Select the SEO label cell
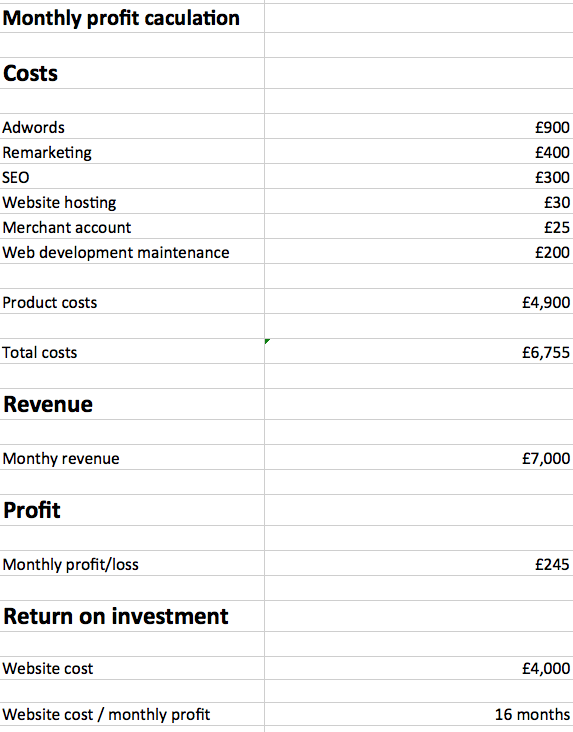 pyautogui.click(x=132, y=176)
